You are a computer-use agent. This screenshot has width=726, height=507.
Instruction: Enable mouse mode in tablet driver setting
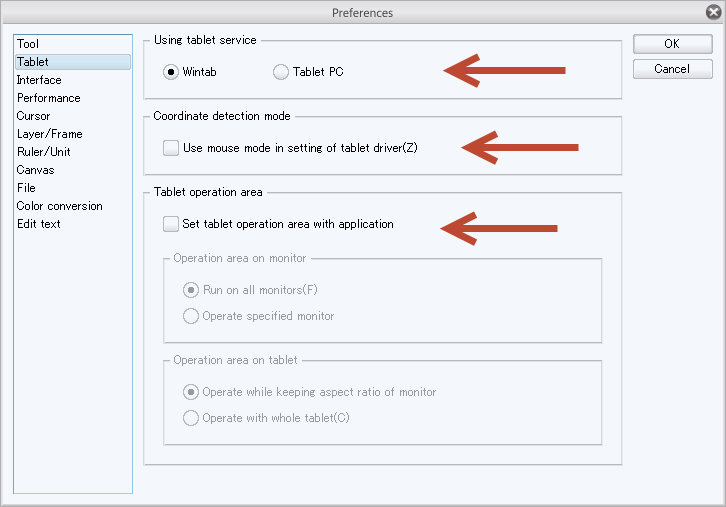(x=171, y=148)
